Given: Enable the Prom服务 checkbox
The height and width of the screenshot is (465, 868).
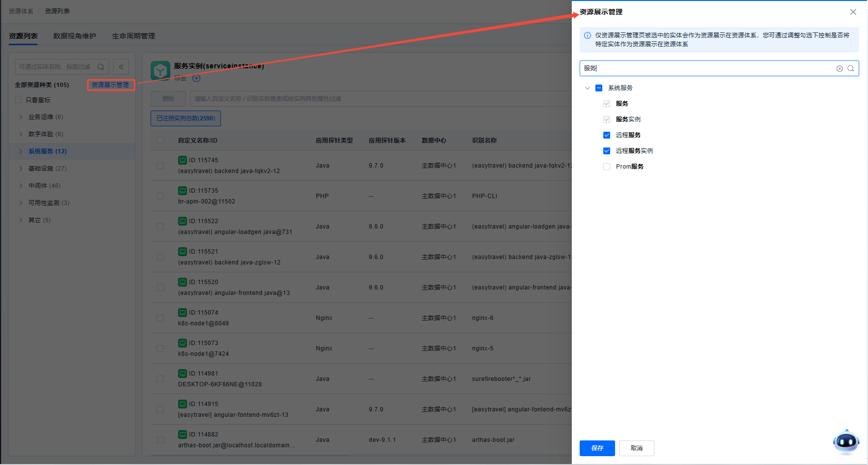Looking at the screenshot, I should tap(607, 167).
